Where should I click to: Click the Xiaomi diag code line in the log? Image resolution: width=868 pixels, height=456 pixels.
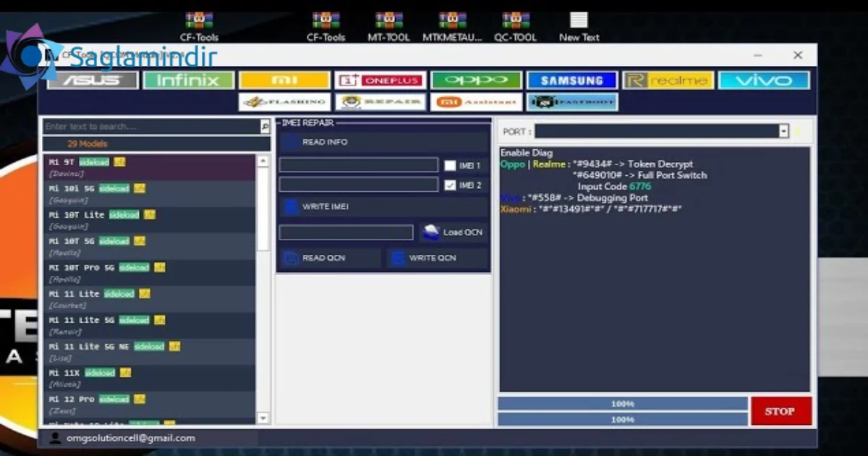pos(591,209)
